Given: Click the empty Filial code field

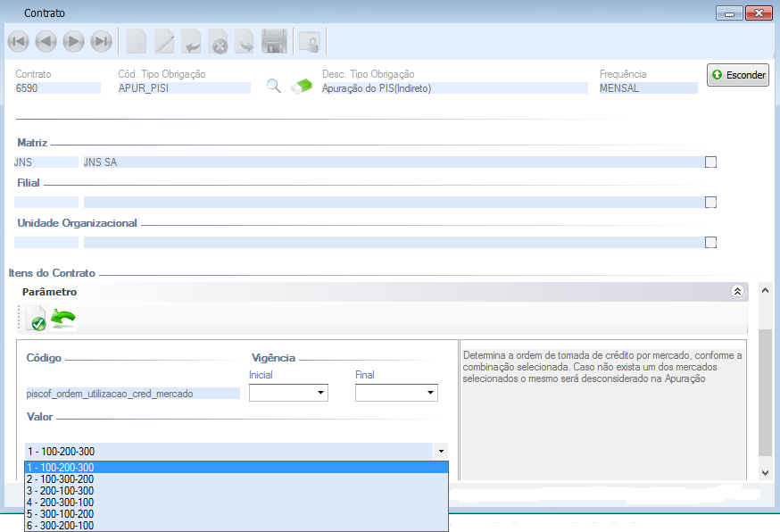Looking at the screenshot, I should tap(46, 202).
